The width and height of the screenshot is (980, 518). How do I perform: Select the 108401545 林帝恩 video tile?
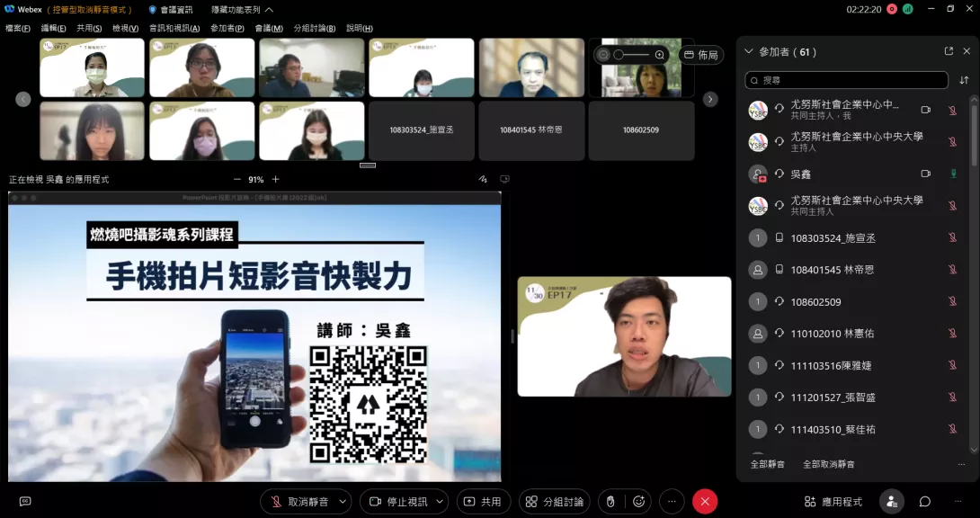[x=531, y=130]
